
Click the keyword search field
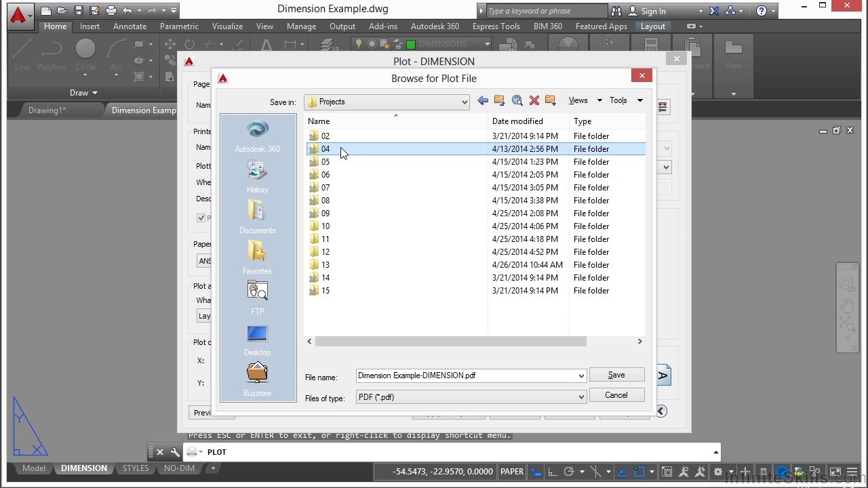[547, 11]
